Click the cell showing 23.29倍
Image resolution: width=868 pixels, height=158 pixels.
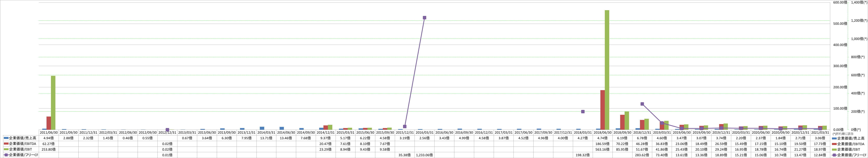pyautogui.click(x=326, y=149)
